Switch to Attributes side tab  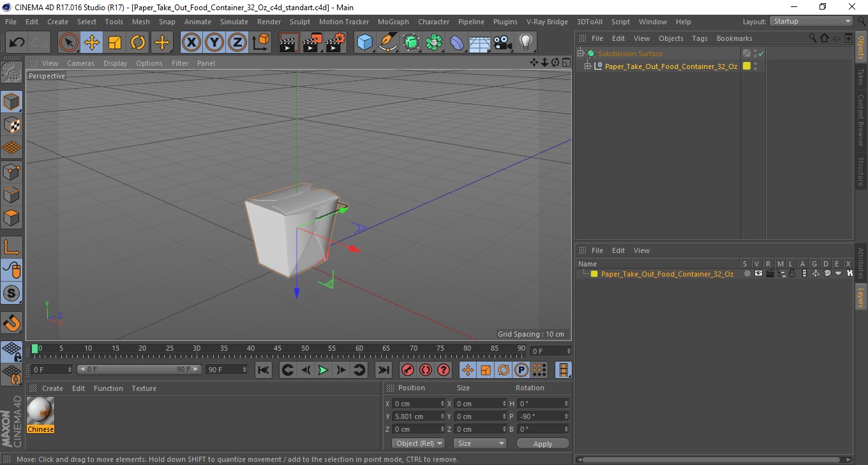[x=861, y=263]
